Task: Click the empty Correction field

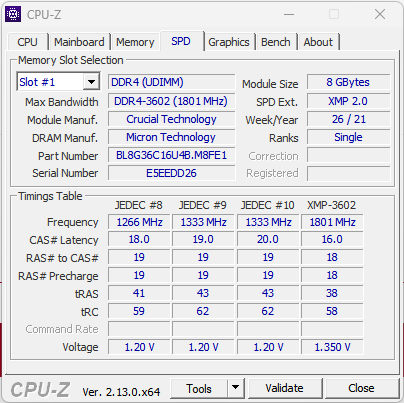Action: (x=348, y=155)
